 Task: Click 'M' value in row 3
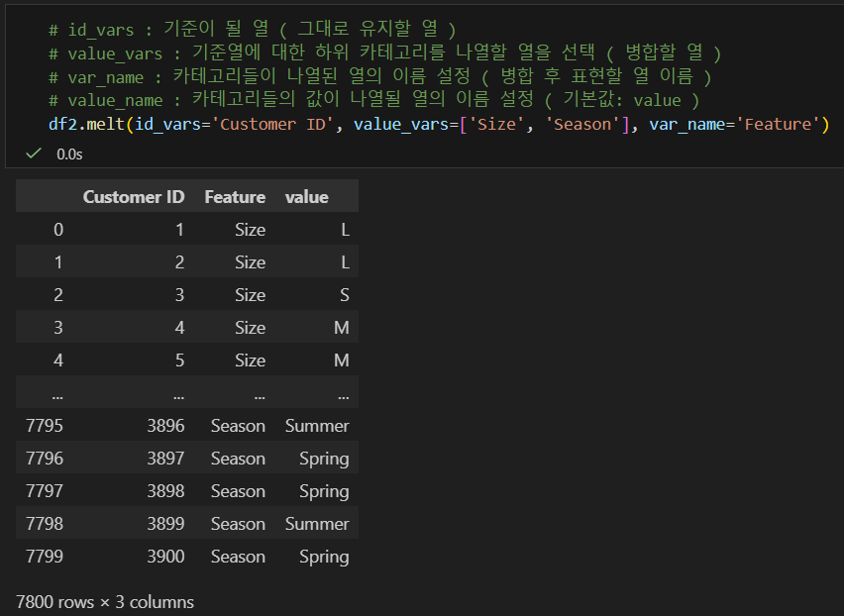point(341,328)
